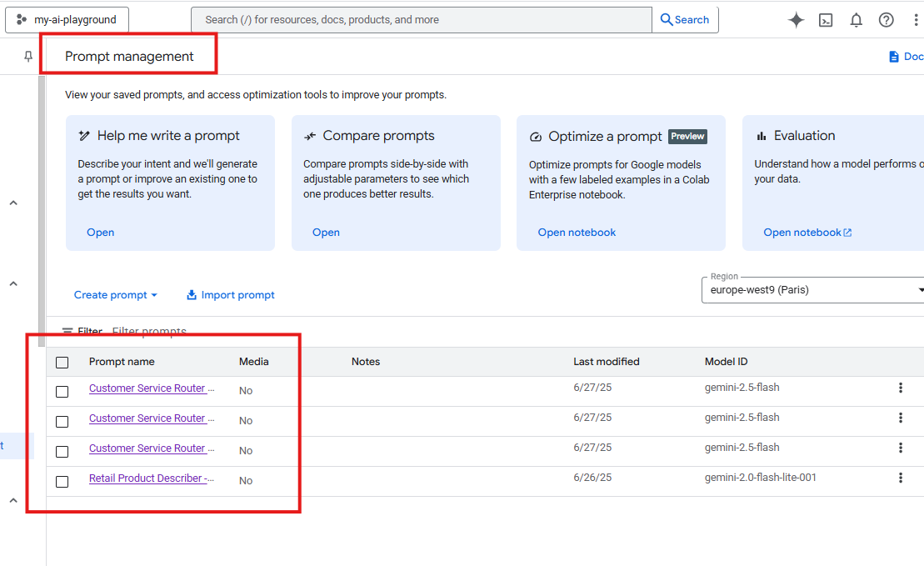924x566 pixels.
Task: Click the Import prompt download icon
Action: click(x=191, y=295)
